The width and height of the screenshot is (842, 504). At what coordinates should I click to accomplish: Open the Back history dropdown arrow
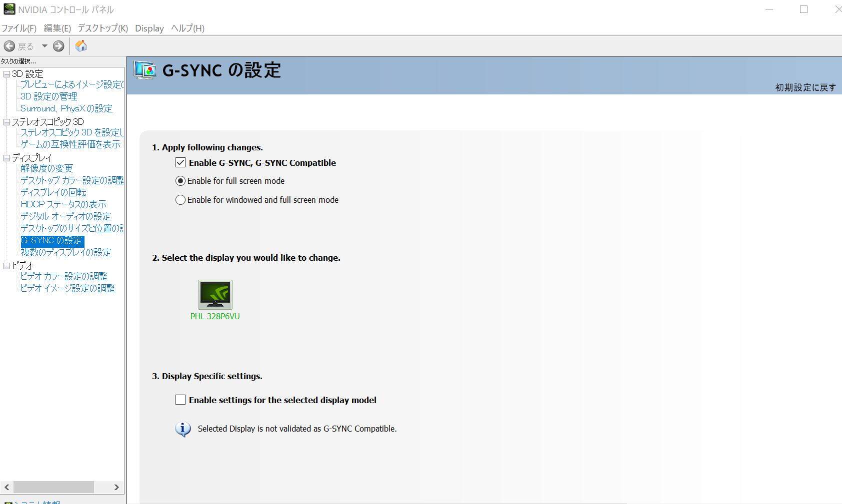[44, 46]
